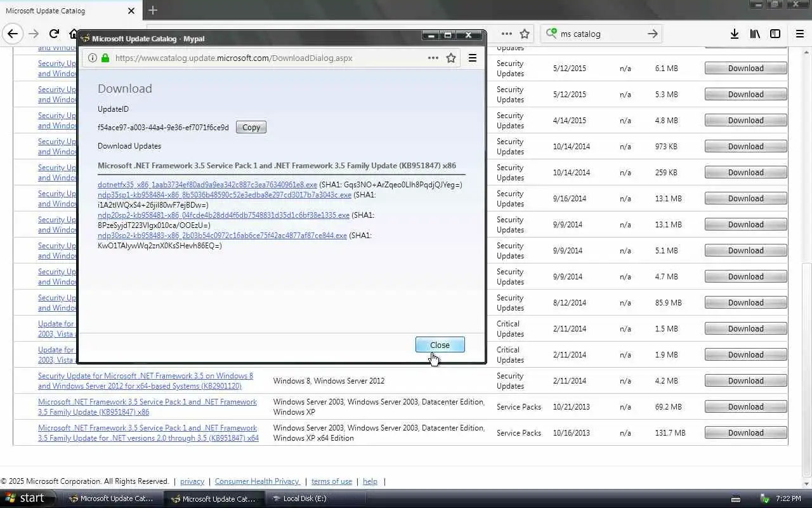This screenshot has width=812, height=508.
Task: Click Download for the 6.1 MB update
Action: pos(746,68)
